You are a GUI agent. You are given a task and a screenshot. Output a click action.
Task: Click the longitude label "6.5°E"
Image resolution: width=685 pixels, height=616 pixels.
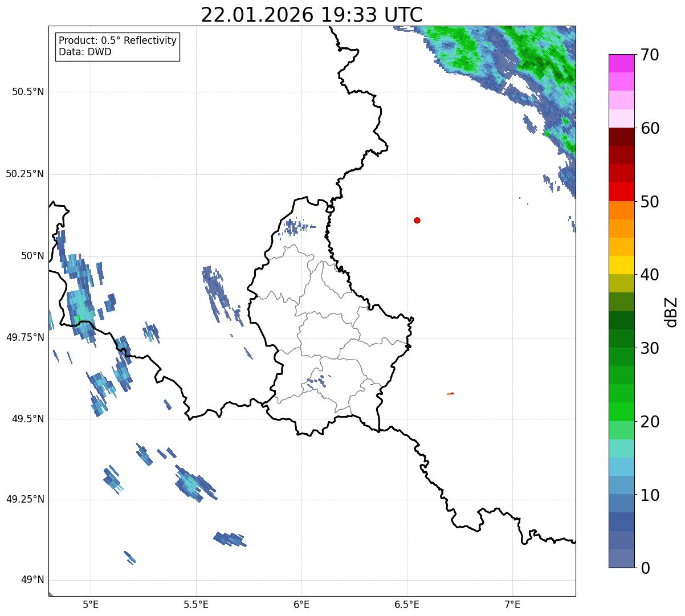pos(407,604)
